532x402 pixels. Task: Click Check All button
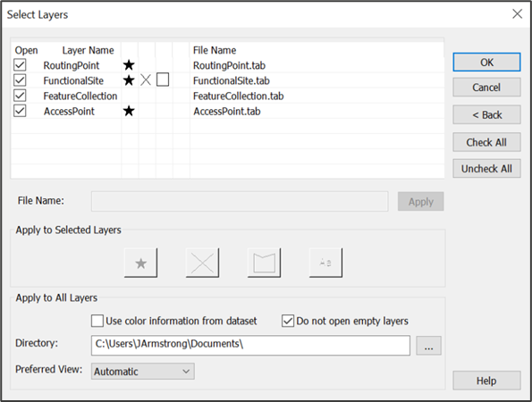pos(486,142)
